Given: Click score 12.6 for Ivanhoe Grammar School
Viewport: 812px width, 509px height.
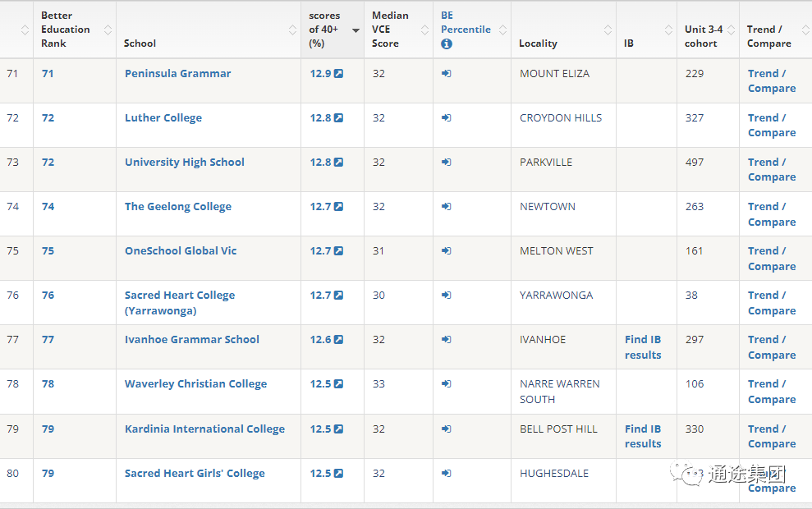Looking at the screenshot, I should tap(320, 340).
